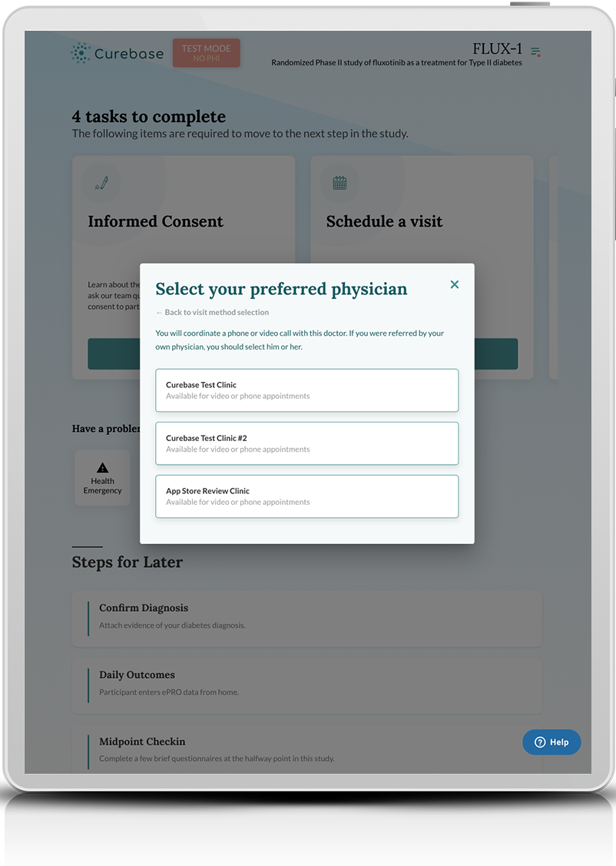
Task: Click the question mark Help icon
Action: 540,742
